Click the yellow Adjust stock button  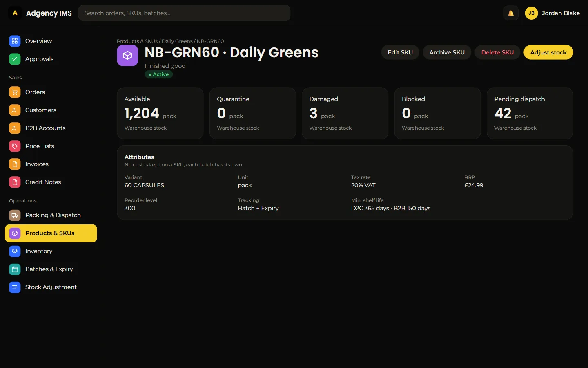coord(548,52)
